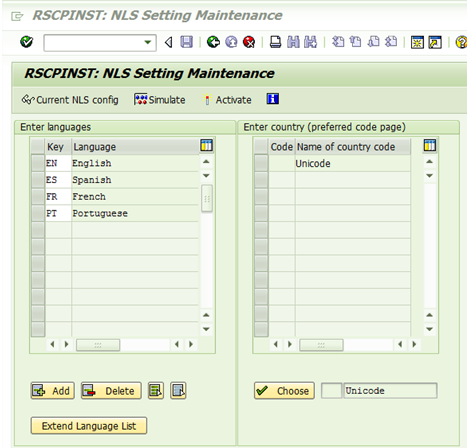Click the small country code input field
This screenshot has width=471, height=448.
click(331, 391)
